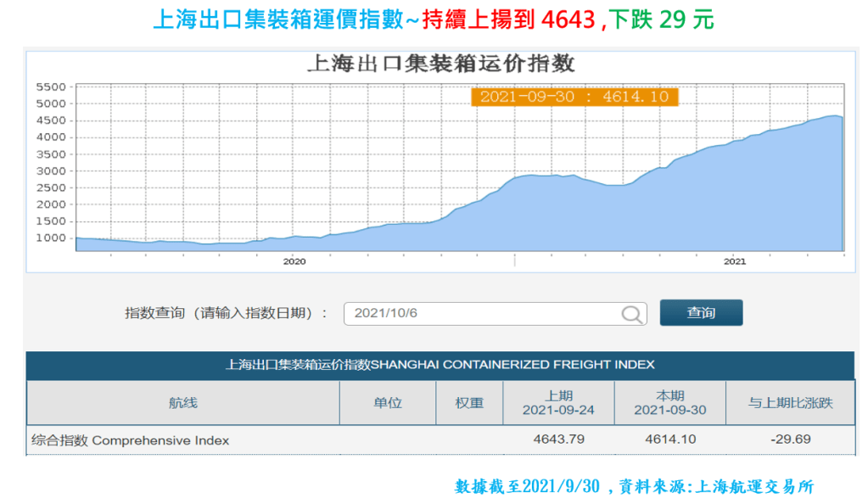Click the 权重 column header

tap(469, 403)
